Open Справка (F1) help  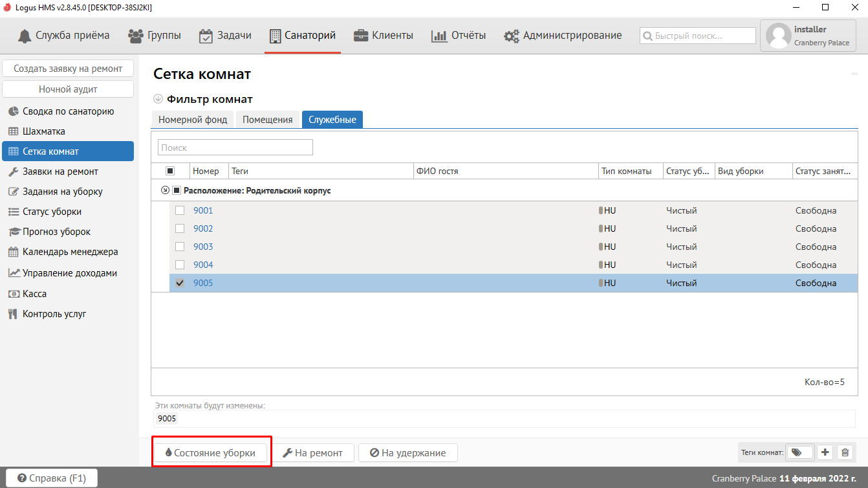point(52,478)
